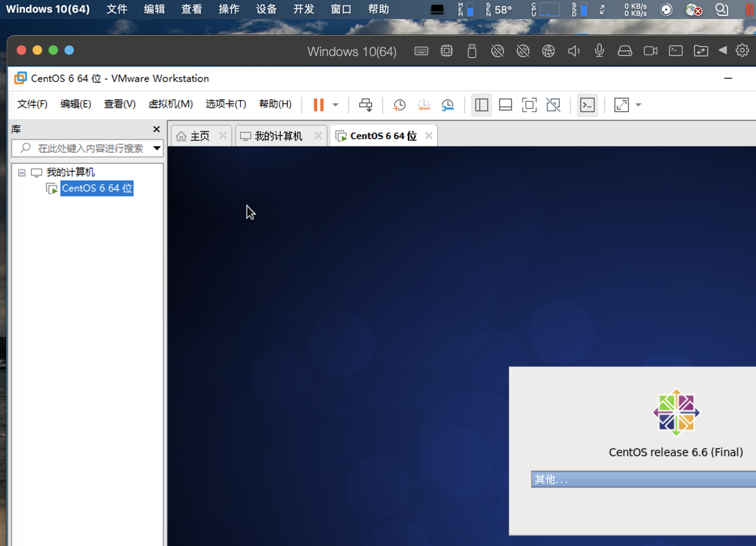Open the mac 开发 menu

(x=304, y=9)
